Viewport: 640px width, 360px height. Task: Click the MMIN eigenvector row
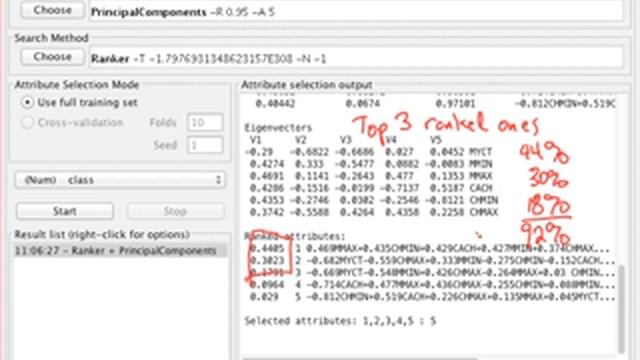click(371, 164)
